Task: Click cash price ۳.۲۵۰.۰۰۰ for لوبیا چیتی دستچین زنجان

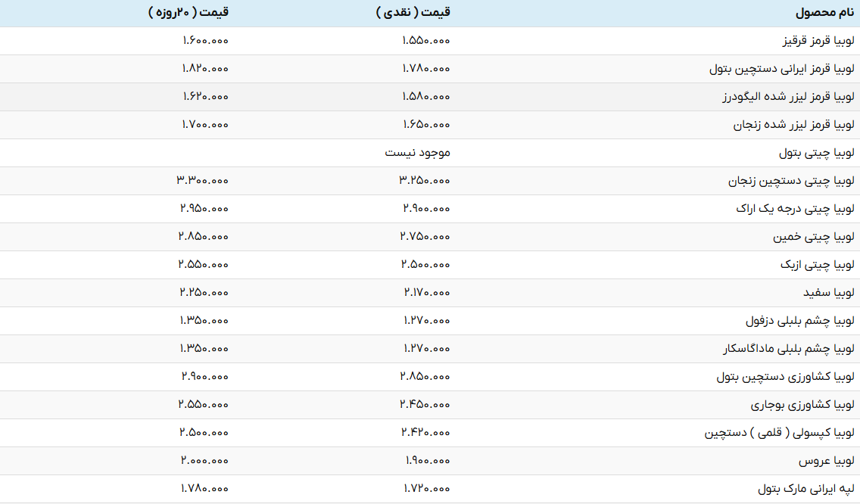Action: click(425, 181)
